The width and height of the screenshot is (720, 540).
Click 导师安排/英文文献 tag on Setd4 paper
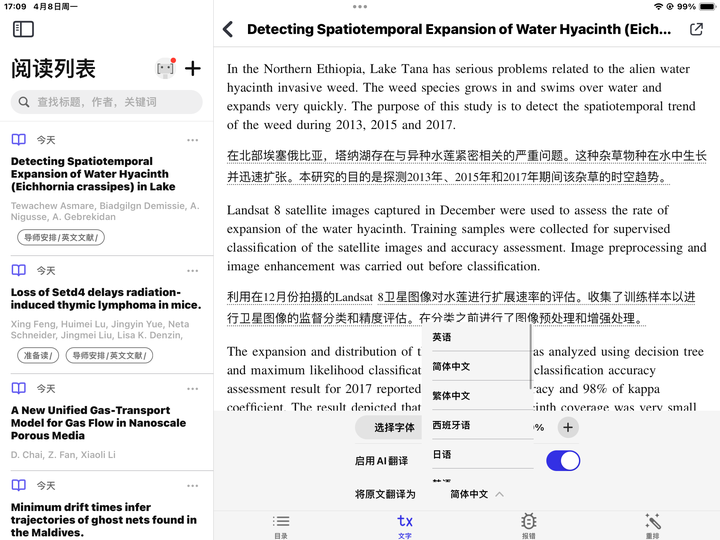pyautogui.click(x=109, y=355)
